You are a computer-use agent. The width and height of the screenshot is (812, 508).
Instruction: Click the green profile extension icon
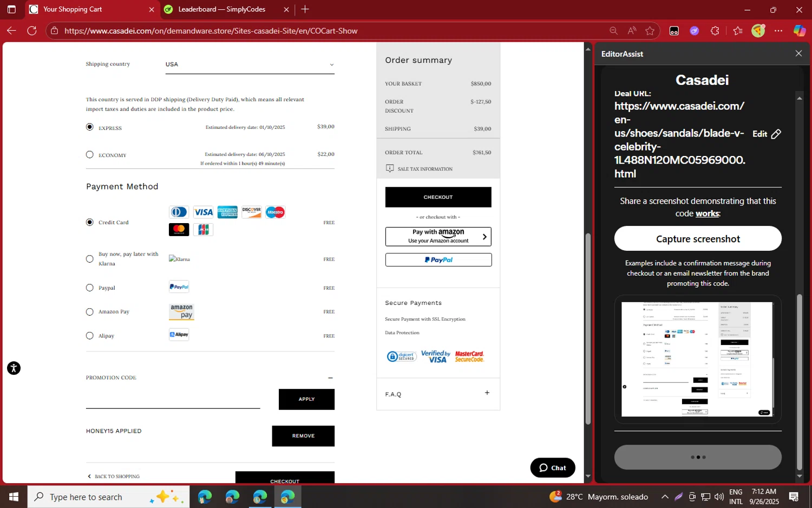758,31
